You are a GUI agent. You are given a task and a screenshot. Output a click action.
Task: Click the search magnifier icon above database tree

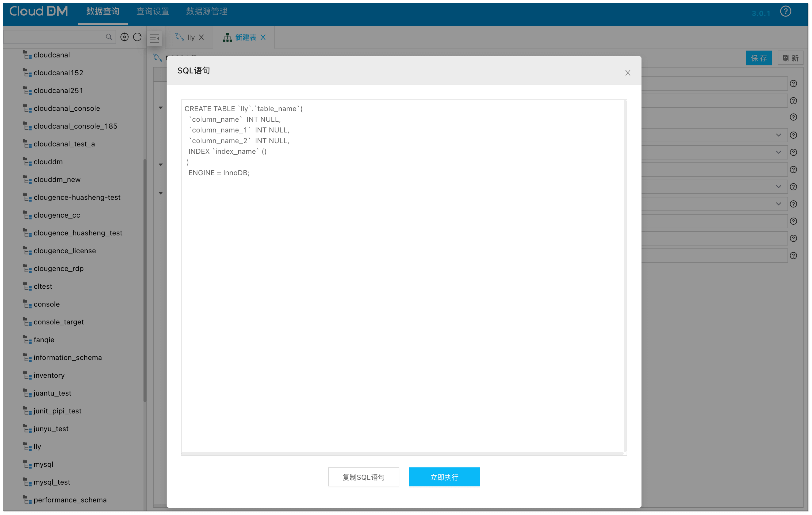109,37
